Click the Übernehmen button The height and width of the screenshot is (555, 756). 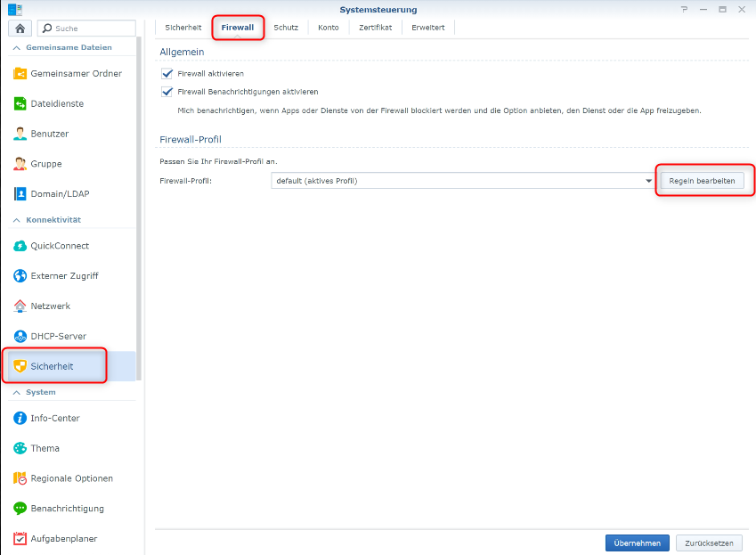click(637, 543)
